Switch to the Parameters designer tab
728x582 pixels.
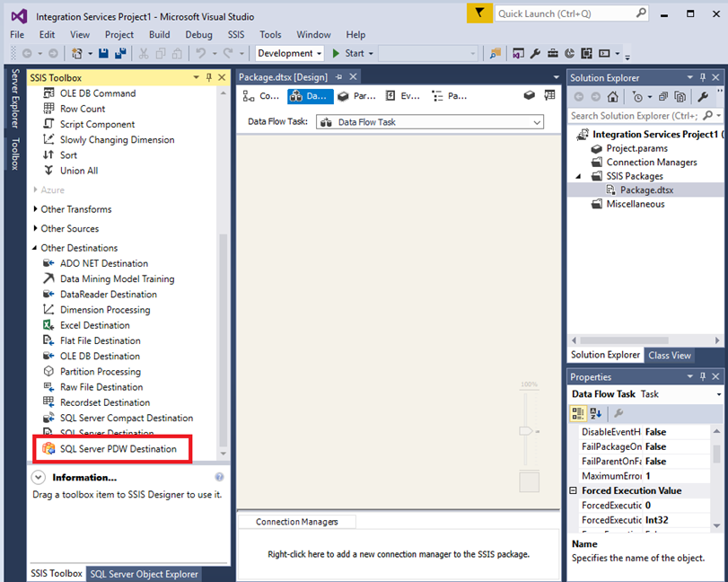pos(356,96)
